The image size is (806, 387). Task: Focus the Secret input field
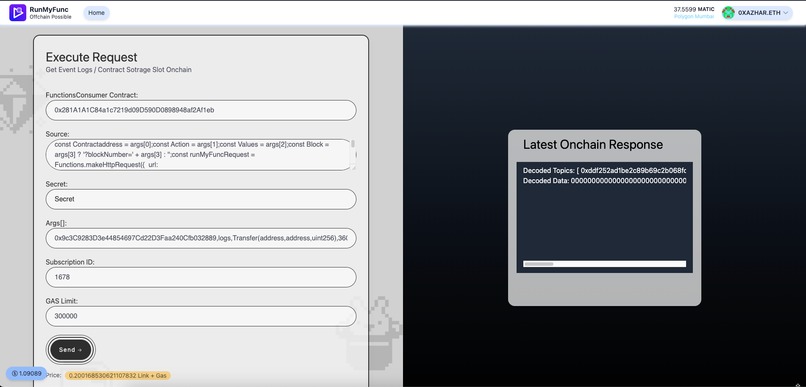tap(201, 199)
